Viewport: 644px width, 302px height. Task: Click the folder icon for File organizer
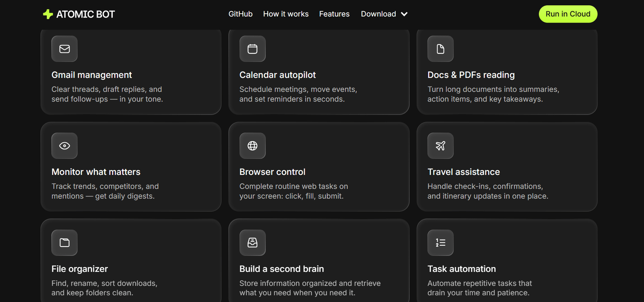[x=64, y=242]
